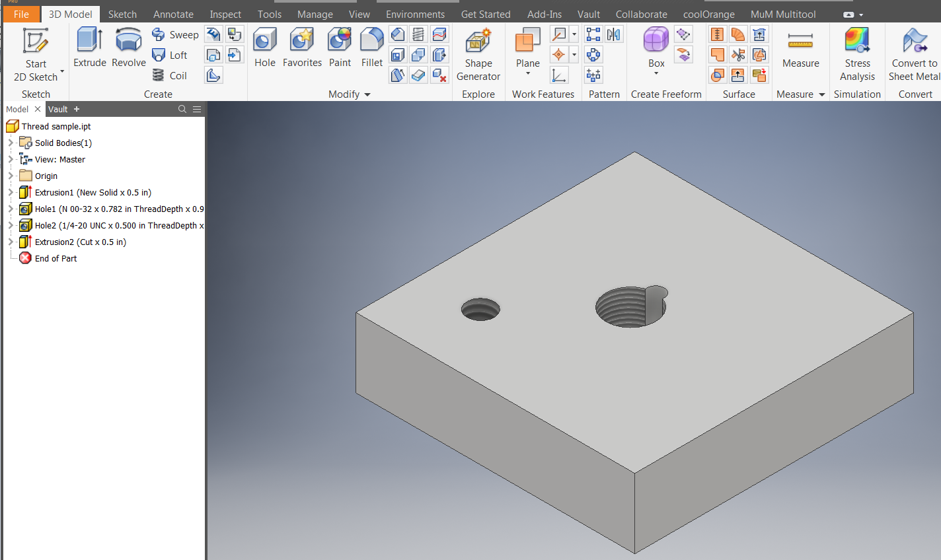Open the Hole tool
Screen dimensions: 941x560
pyautogui.click(x=264, y=46)
